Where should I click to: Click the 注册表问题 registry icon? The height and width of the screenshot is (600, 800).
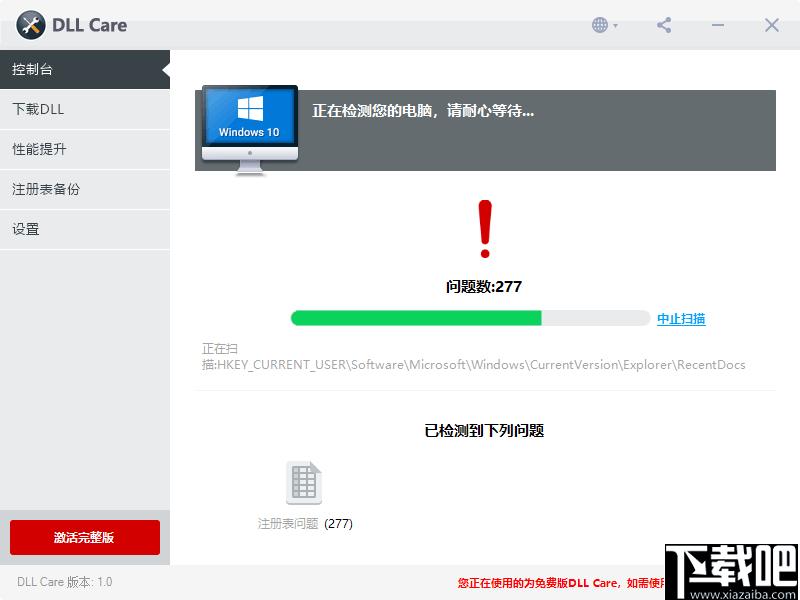point(304,483)
